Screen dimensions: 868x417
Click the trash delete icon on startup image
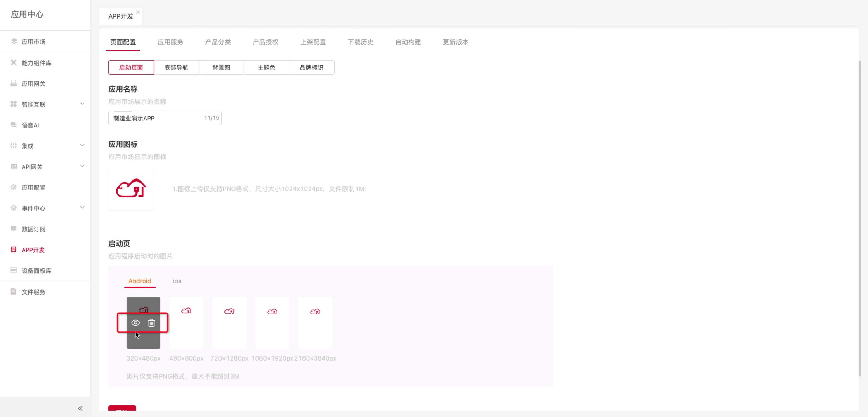tap(151, 323)
